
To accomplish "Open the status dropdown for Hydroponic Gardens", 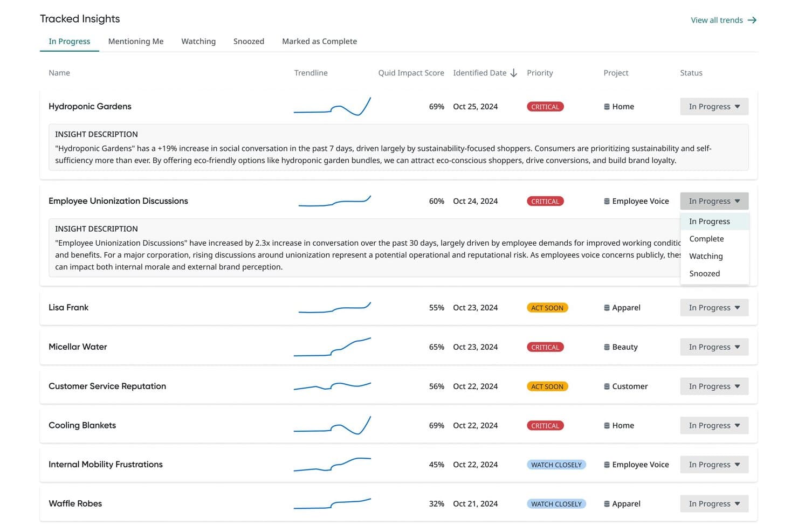I will click(x=714, y=107).
